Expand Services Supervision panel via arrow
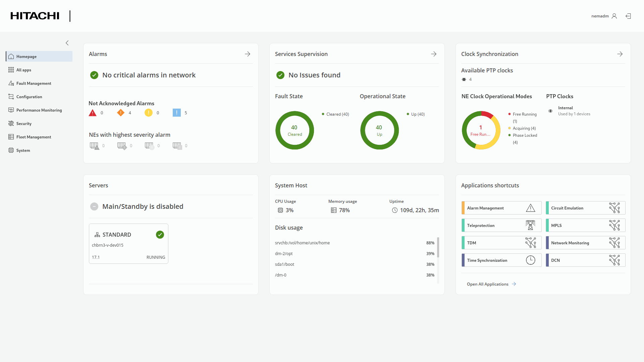The width and height of the screenshot is (644, 362). (x=434, y=54)
